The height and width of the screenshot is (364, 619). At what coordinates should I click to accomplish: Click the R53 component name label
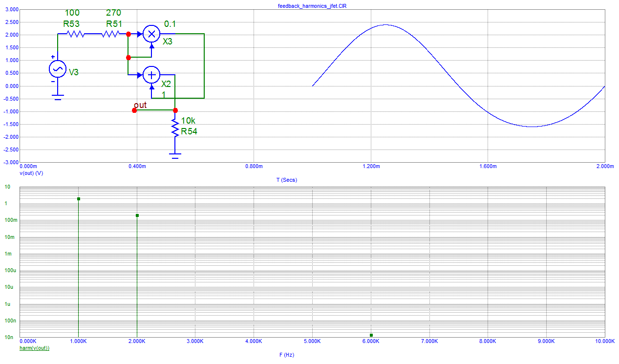(x=71, y=23)
